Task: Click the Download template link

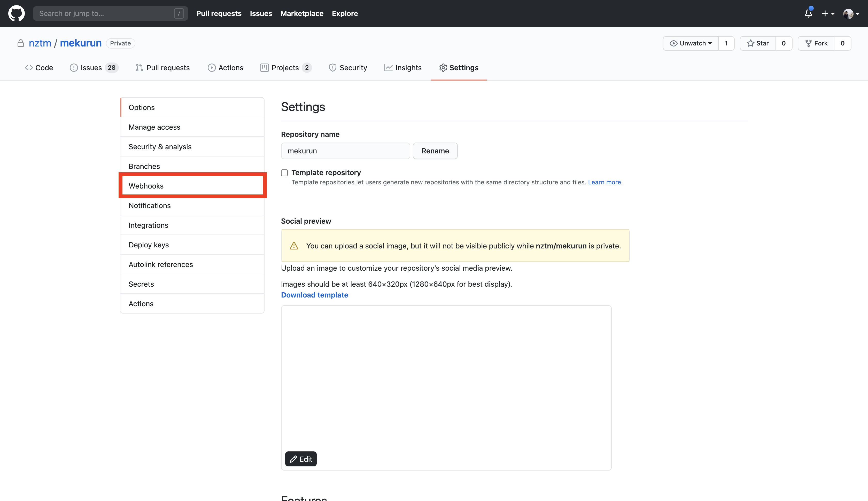Action: pyautogui.click(x=314, y=295)
